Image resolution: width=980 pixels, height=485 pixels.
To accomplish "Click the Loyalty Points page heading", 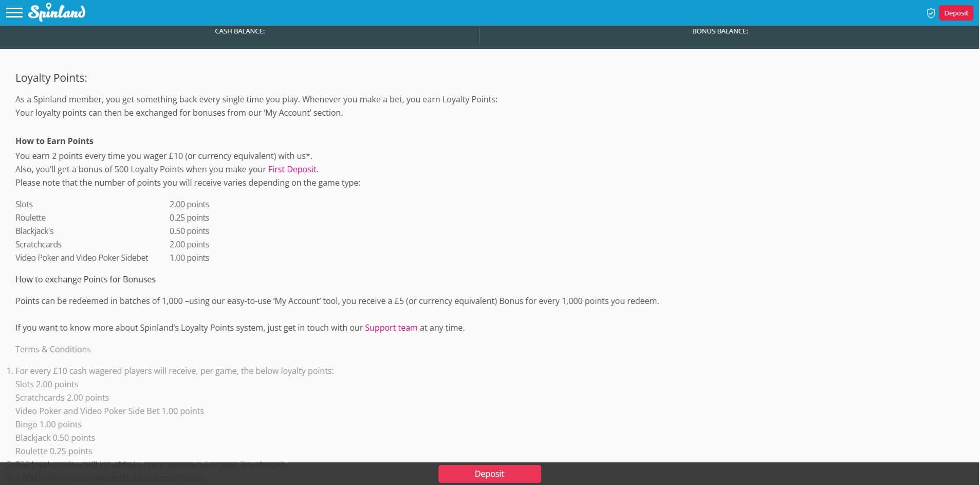I will click(x=51, y=78).
